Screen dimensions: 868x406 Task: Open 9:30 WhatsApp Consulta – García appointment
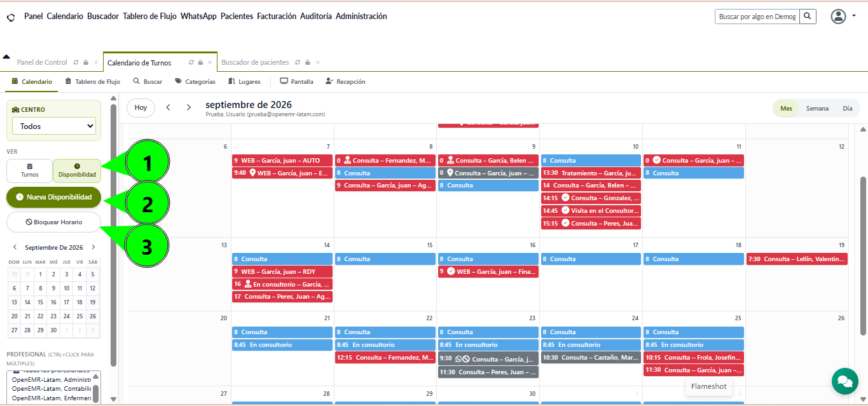[488, 360]
